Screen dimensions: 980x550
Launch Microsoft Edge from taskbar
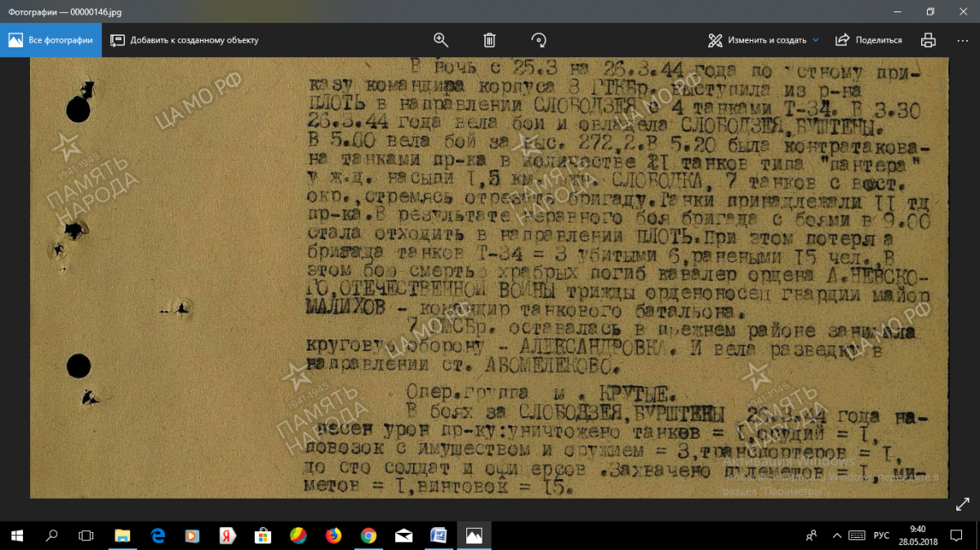(158, 535)
